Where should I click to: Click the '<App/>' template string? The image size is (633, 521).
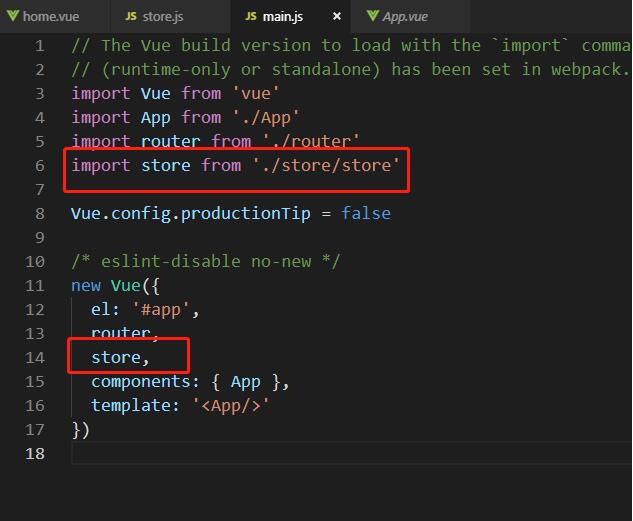click(231, 406)
